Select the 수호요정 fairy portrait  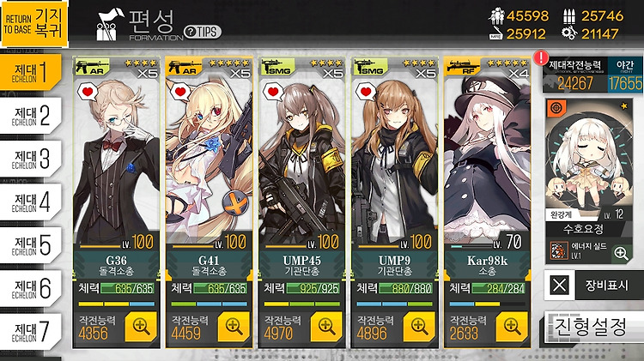589,160
